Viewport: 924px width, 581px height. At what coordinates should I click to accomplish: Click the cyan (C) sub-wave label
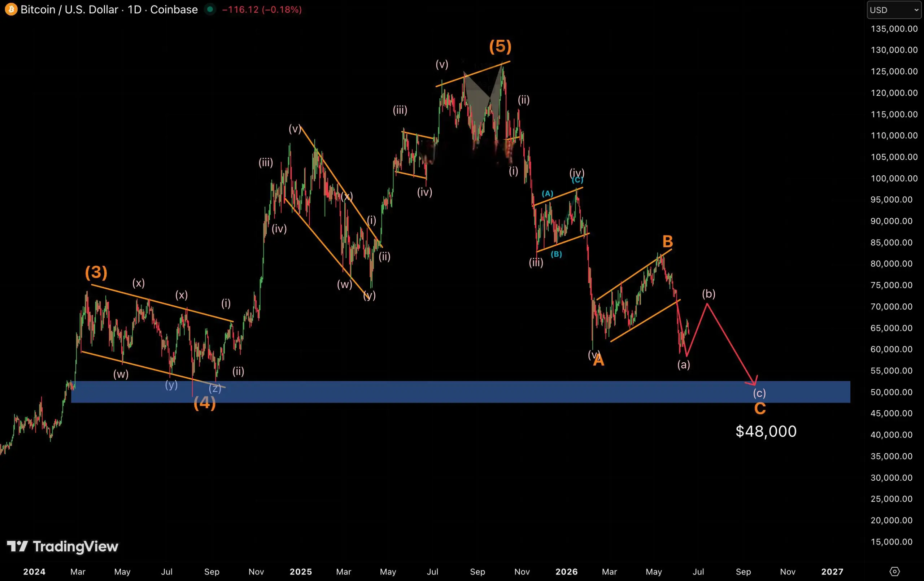pyautogui.click(x=577, y=180)
